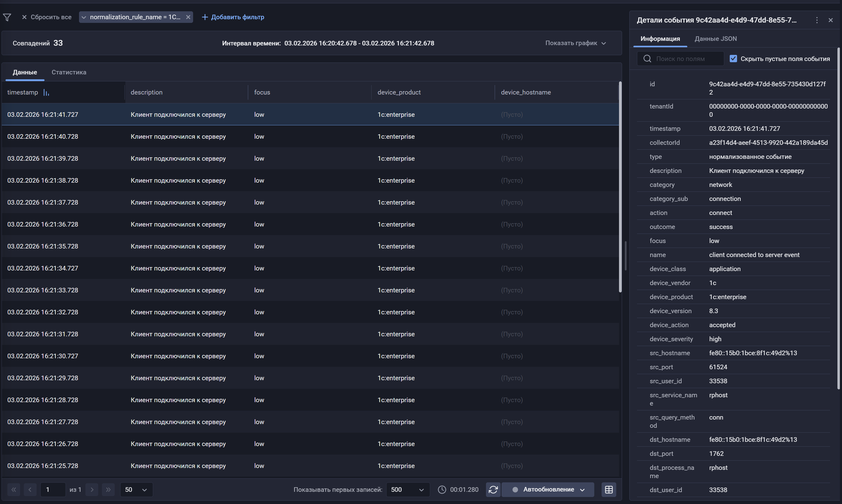Click the page number input field
The image size is (842, 504).
53,489
